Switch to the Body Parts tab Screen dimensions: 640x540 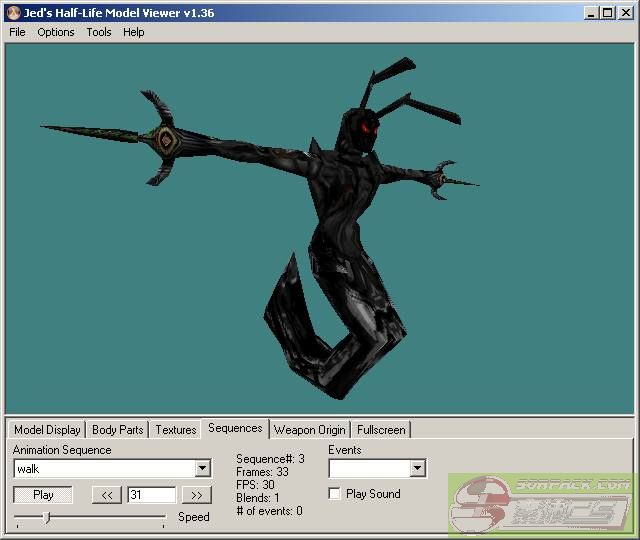[x=118, y=430]
